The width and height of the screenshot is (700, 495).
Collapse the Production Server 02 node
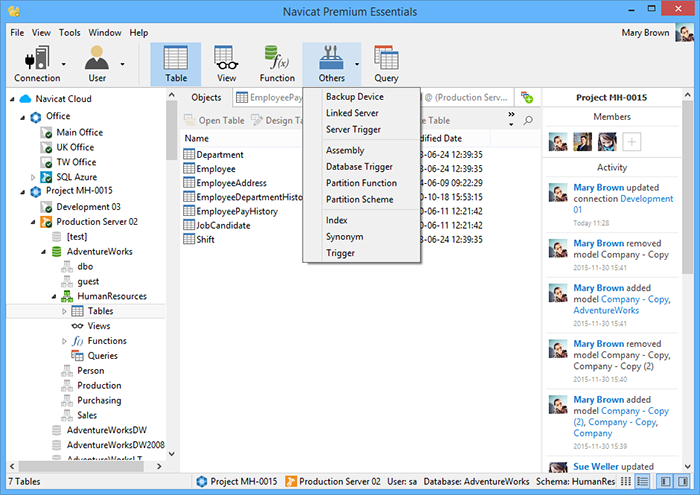(33, 222)
